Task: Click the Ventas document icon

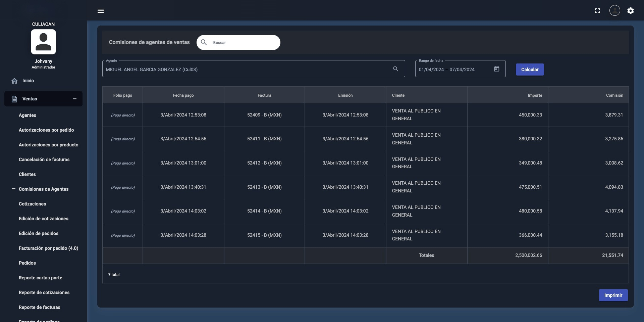Action: (x=14, y=99)
